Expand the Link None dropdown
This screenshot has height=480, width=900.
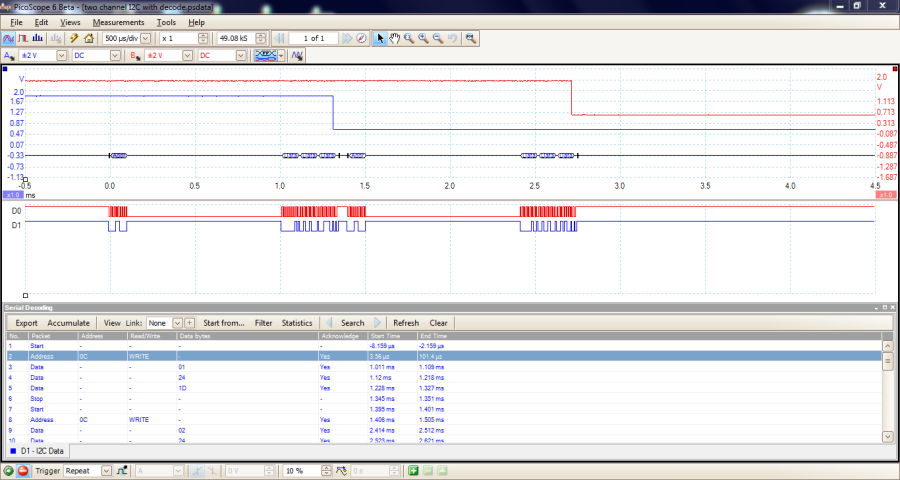(178, 323)
